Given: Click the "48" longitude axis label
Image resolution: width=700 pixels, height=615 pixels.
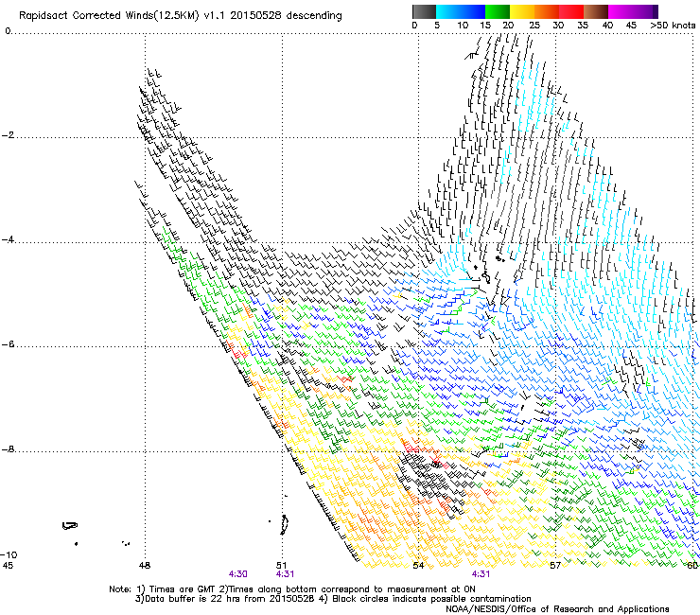Looking at the screenshot, I should tap(145, 566).
